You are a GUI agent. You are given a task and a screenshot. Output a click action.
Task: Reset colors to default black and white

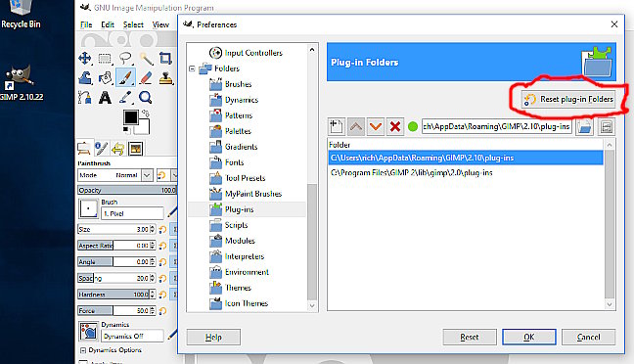click(x=126, y=130)
